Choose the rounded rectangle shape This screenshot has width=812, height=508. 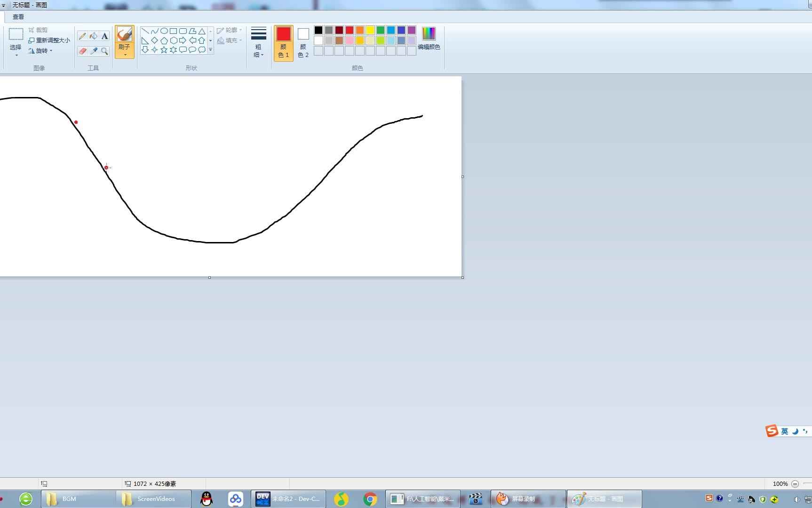point(183,31)
